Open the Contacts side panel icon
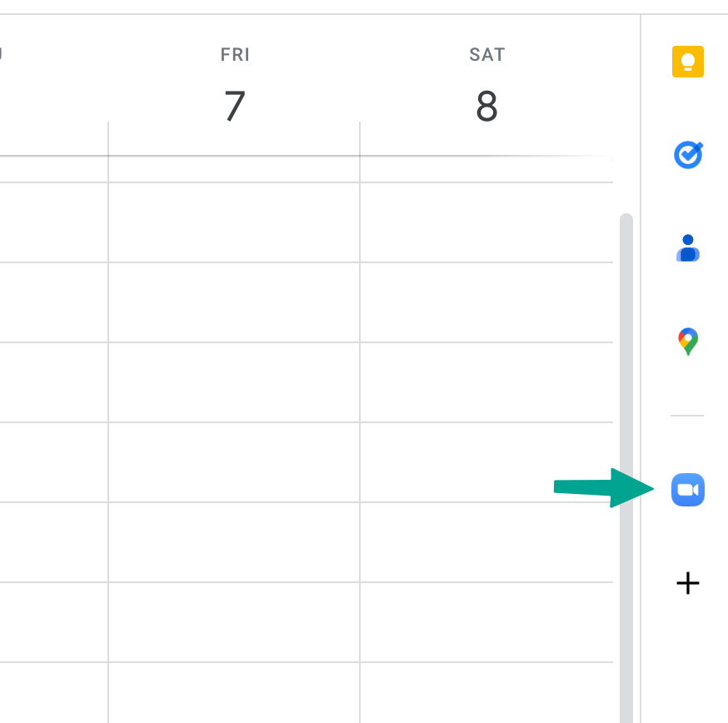The image size is (728, 723). (x=688, y=248)
